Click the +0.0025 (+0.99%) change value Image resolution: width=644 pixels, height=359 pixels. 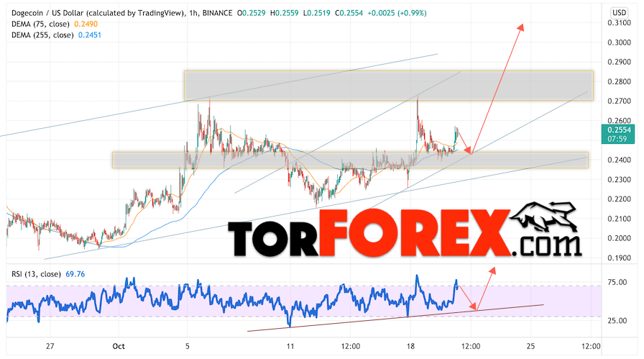397,13
